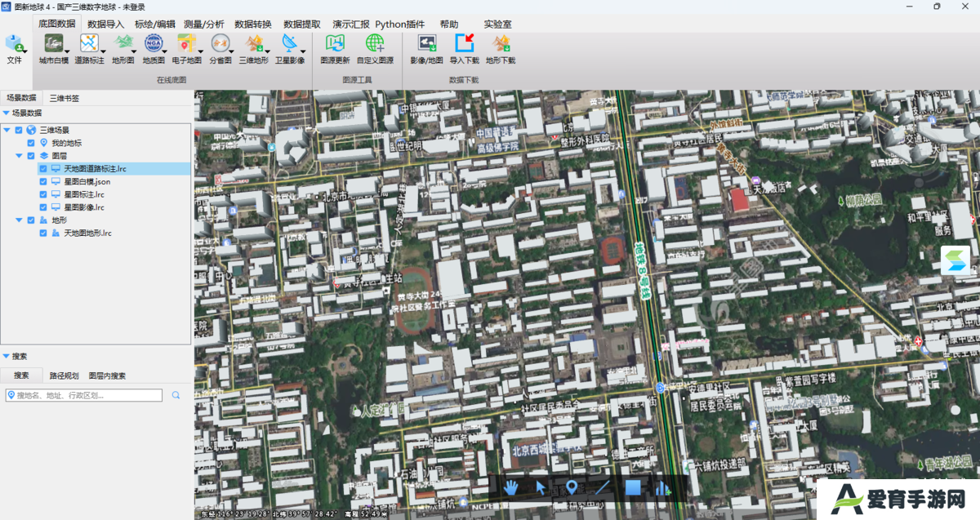Select the square polygon tool on map toolbar
The image size is (980, 520).
(632, 488)
